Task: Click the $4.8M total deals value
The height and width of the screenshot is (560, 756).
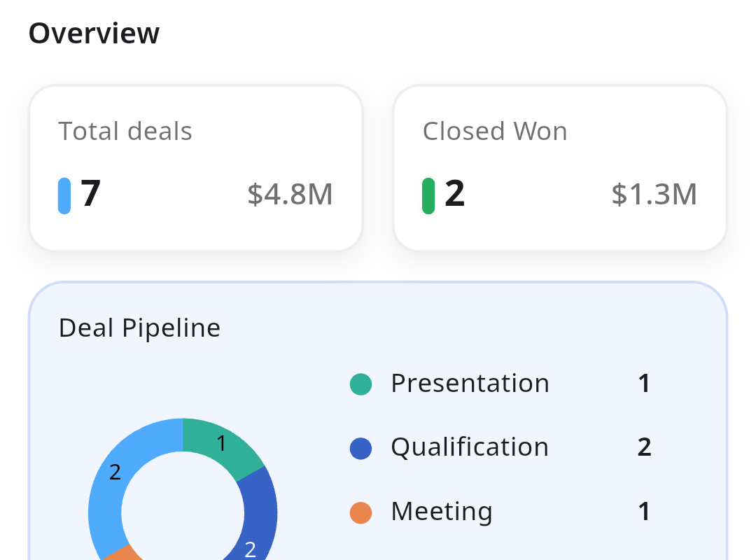Action: 290,195
